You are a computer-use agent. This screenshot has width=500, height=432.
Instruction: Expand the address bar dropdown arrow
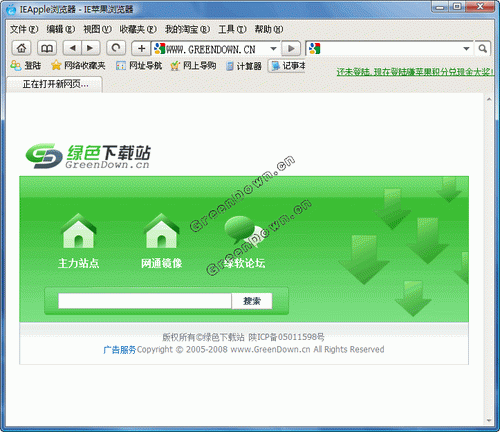tap(273, 49)
